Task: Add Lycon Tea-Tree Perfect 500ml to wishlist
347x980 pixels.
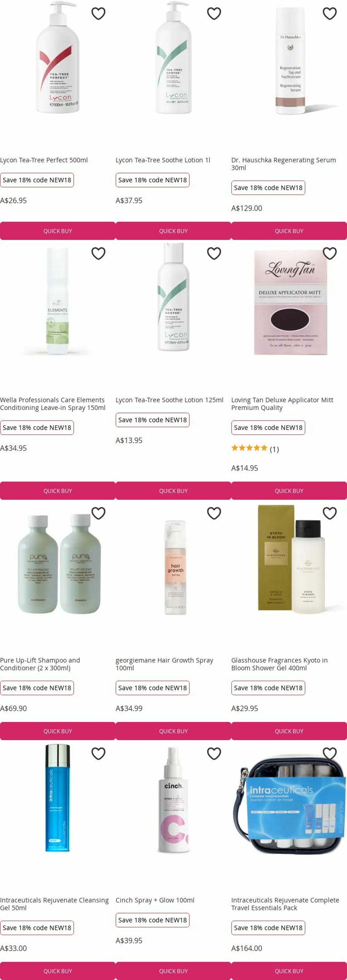Action: 98,14
